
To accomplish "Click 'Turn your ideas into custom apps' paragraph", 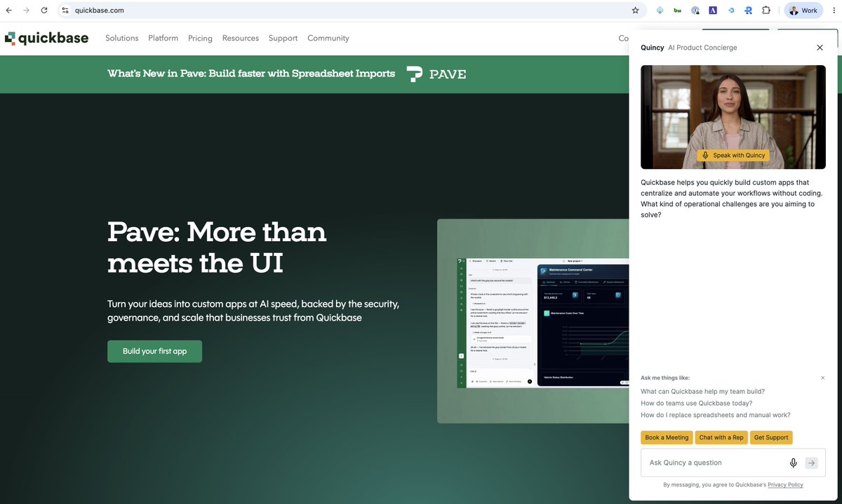I will click(x=253, y=311).
